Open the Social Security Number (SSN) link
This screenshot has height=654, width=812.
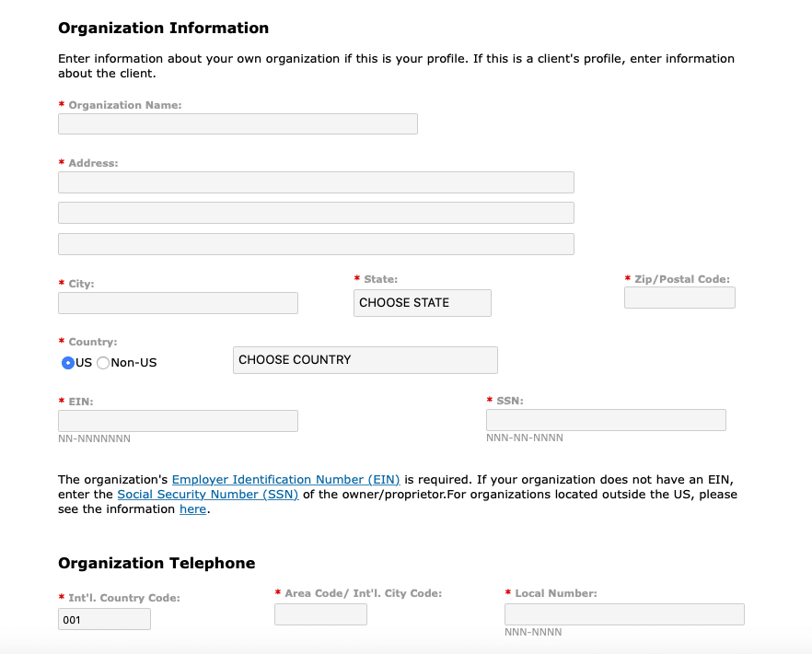coord(207,494)
